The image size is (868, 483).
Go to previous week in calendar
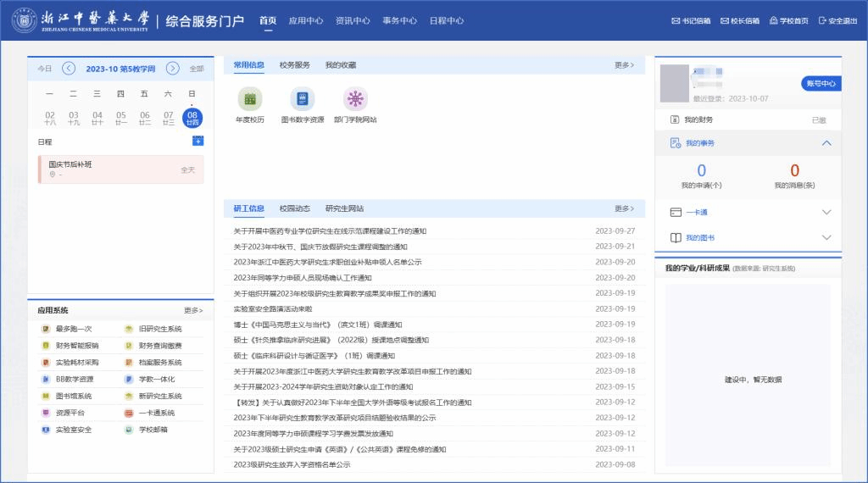click(x=69, y=69)
